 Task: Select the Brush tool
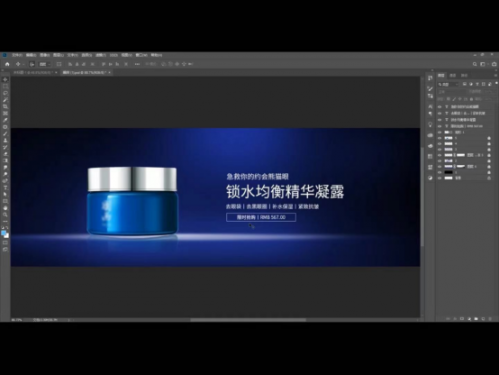point(5,134)
